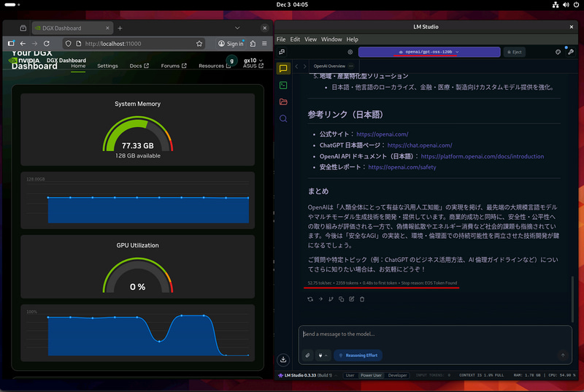Open Firefox extensions puzzle icon
This screenshot has width=584, height=392.
tap(253, 44)
